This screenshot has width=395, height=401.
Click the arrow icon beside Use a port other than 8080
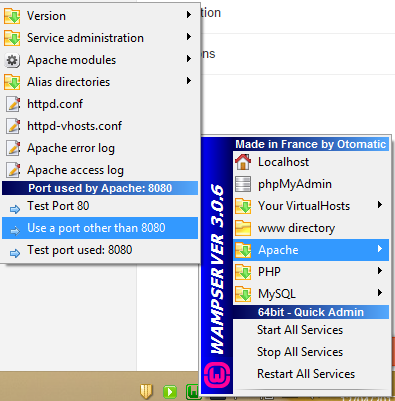15,231
